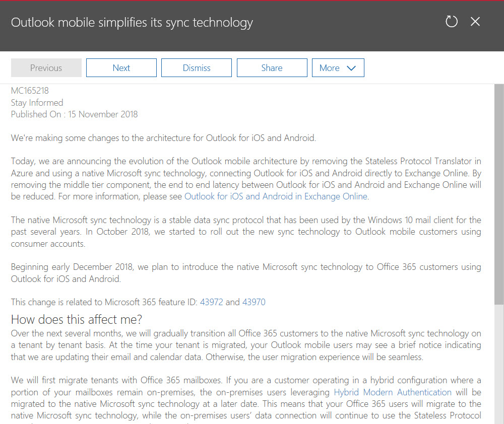Click the Previous button
The width and height of the screenshot is (504, 424).
pos(46,68)
